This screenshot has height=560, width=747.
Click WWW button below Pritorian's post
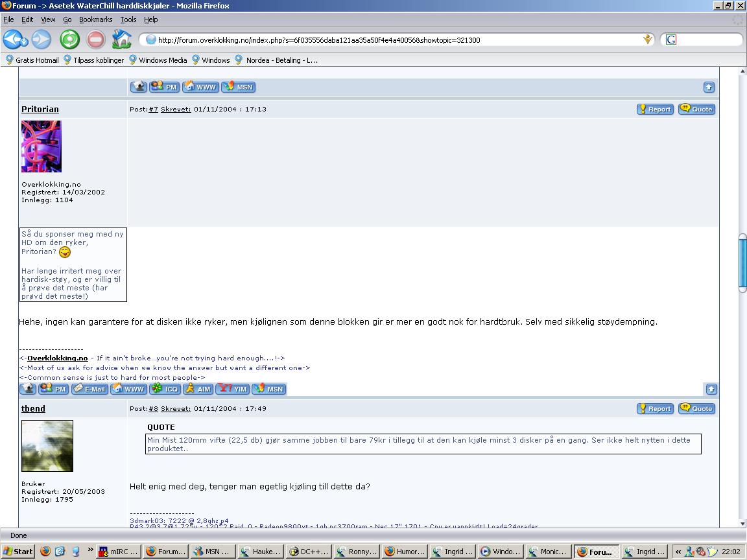[128, 389]
